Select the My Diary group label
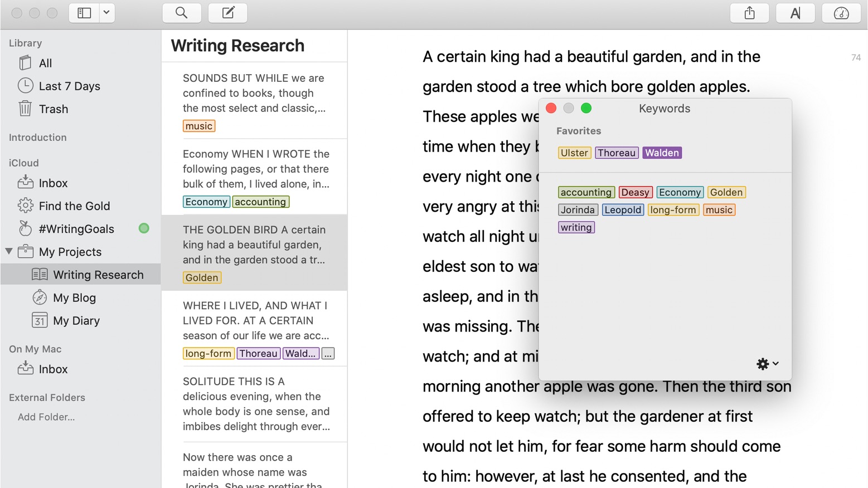The width and height of the screenshot is (868, 488). click(x=76, y=320)
